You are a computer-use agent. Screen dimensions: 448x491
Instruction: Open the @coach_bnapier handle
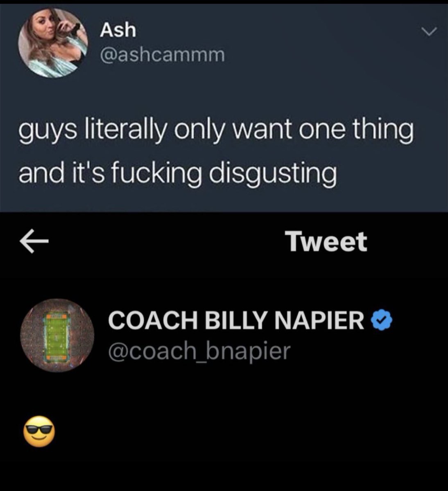point(199,351)
